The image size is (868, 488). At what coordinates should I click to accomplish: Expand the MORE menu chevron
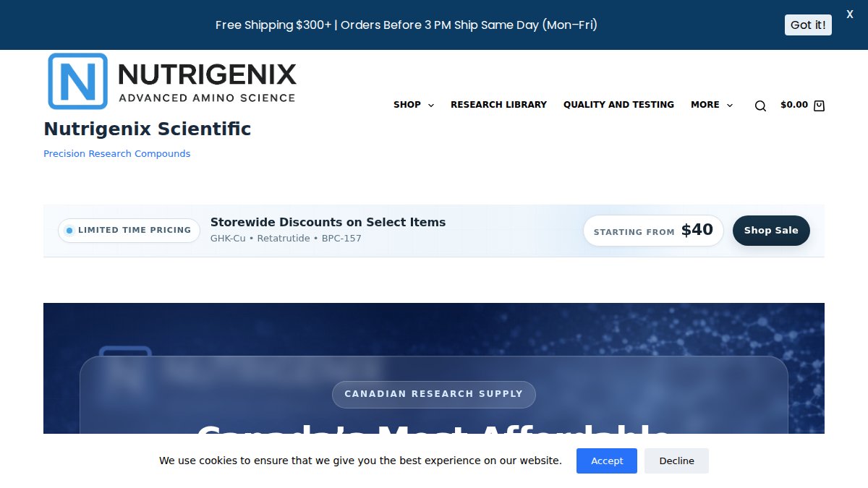[x=730, y=106]
